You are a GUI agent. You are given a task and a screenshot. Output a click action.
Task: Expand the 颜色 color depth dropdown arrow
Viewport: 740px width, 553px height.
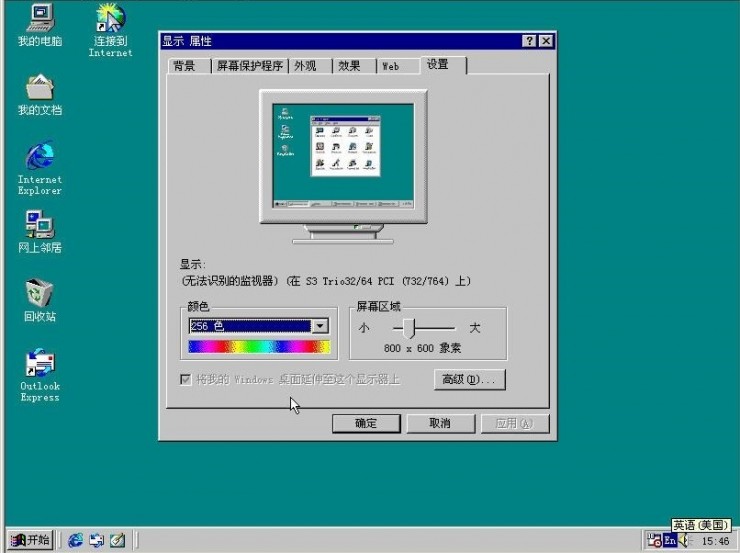(x=320, y=326)
